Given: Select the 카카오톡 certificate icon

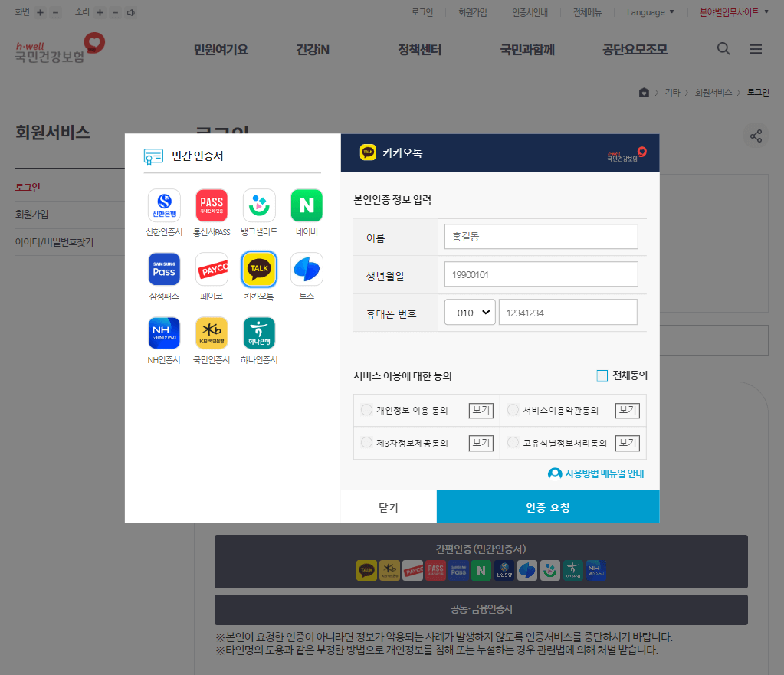Looking at the screenshot, I should tap(259, 269).
